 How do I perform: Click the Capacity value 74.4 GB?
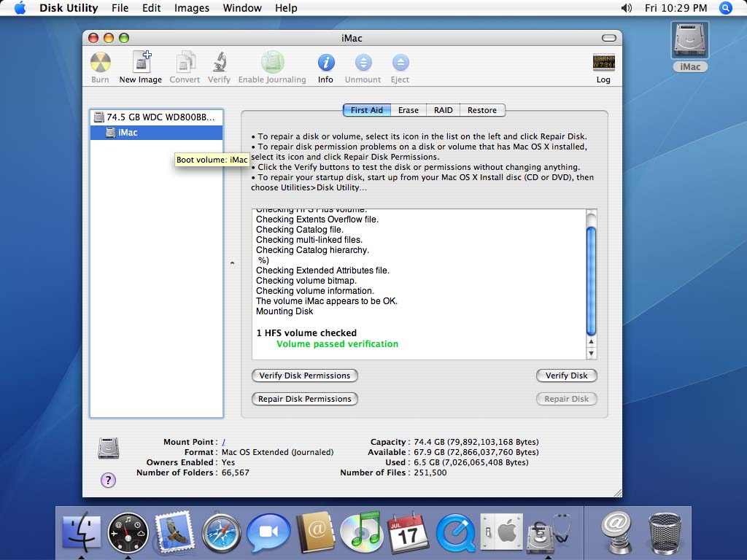[476, 442]
